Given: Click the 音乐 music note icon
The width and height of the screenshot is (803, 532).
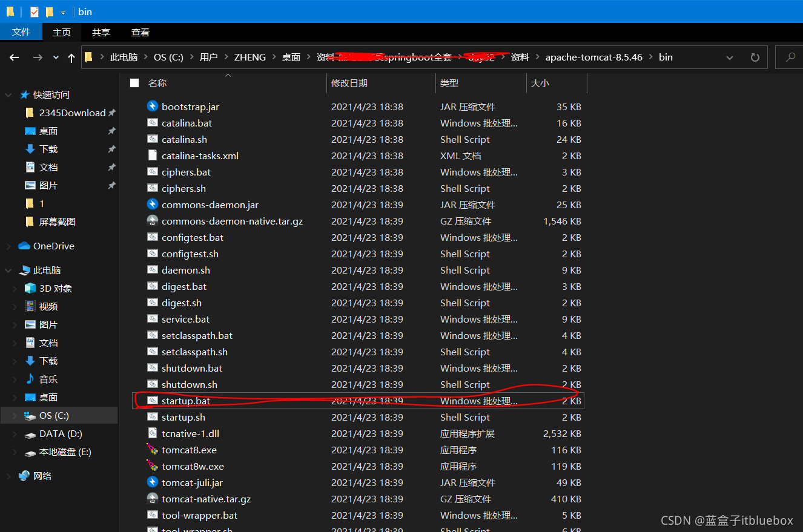Looking at the screenshot, I should [x=30, y=379].
